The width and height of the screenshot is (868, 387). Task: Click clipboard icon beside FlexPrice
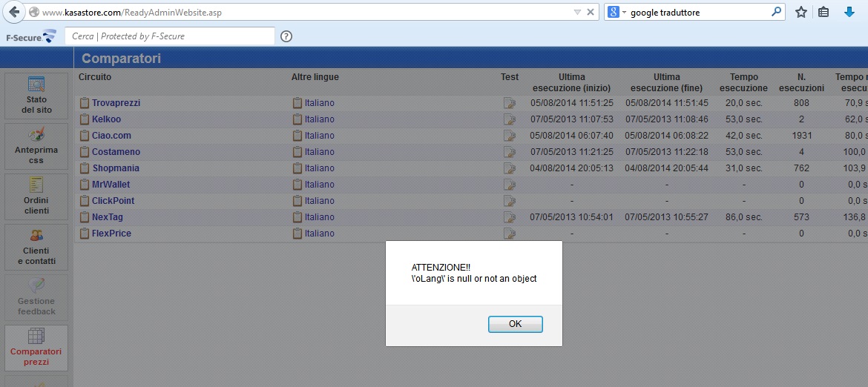coord(84,234)
